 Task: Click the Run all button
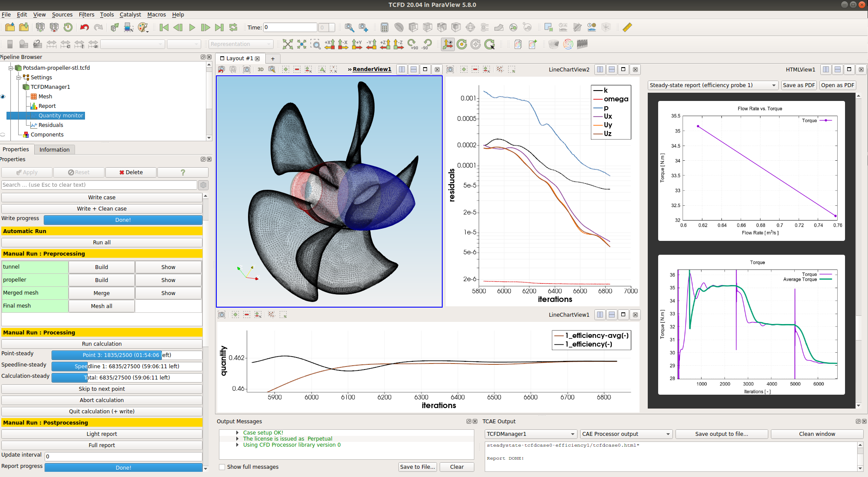tap(101, 243)
